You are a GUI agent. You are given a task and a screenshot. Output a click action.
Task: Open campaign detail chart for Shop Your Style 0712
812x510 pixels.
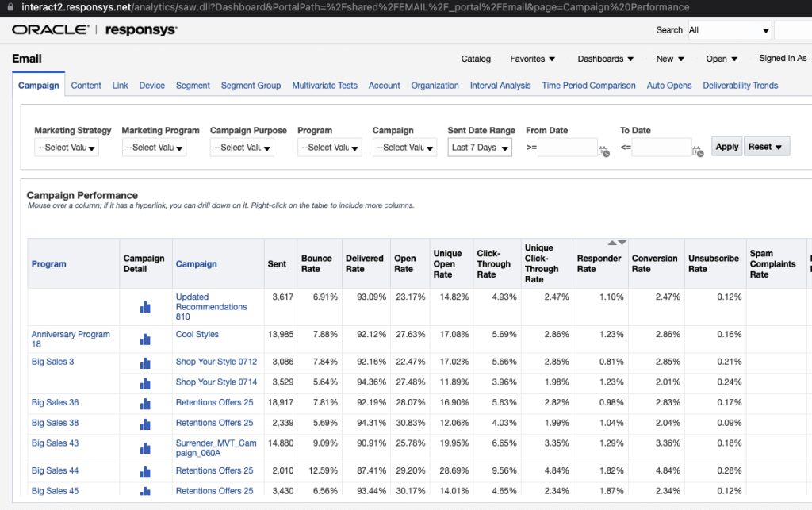click(x=145, y=363)
